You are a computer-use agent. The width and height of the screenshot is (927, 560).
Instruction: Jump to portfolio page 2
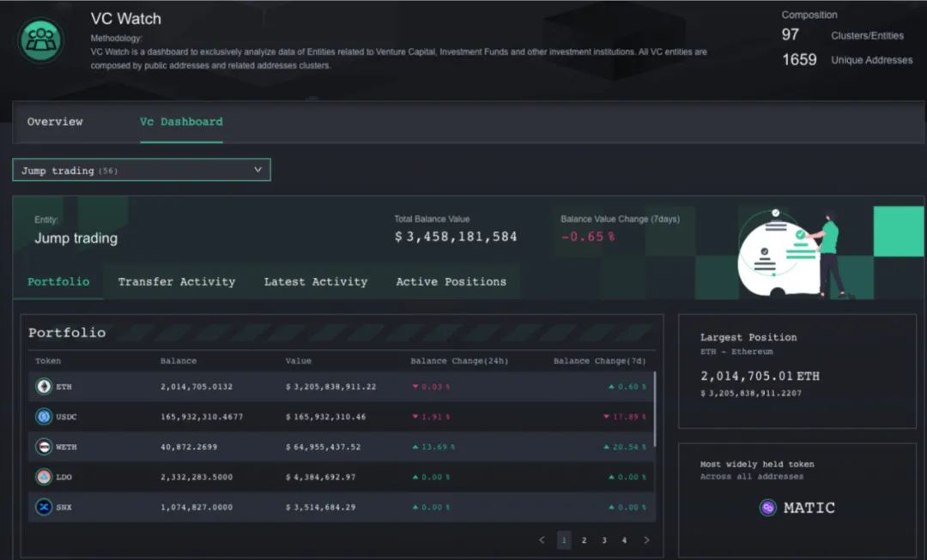(x=584, y=540)
